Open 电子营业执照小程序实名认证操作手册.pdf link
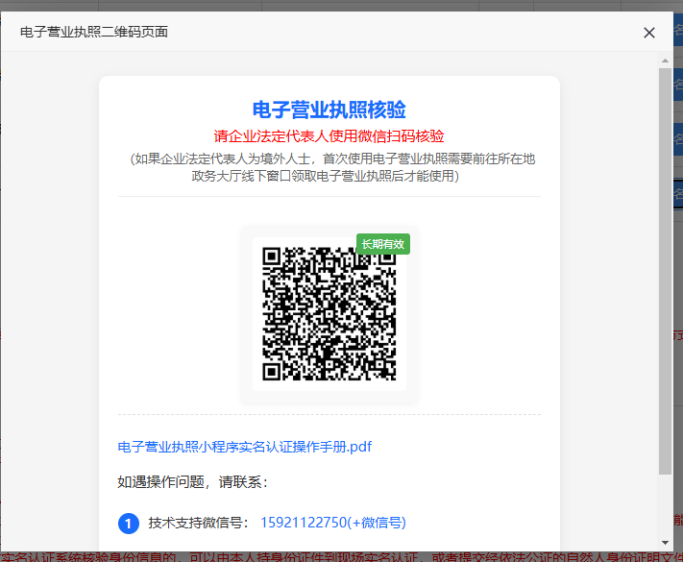 245,447
